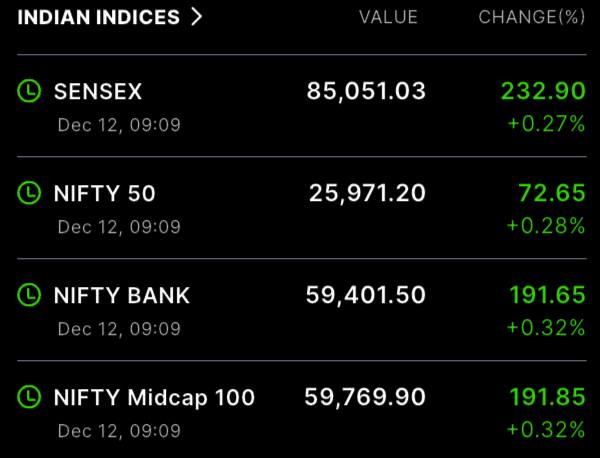Click the clock icon beside NIFTY BANK

pyautogui.click(x=31, y=295)
